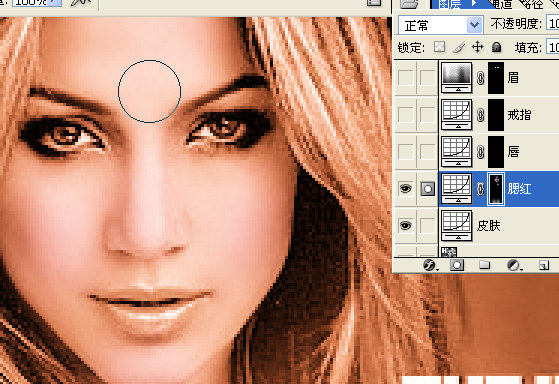This screenshot has height=384, width=559.
Task: Add a layer mask from panel footer
Action: point(457,265)
